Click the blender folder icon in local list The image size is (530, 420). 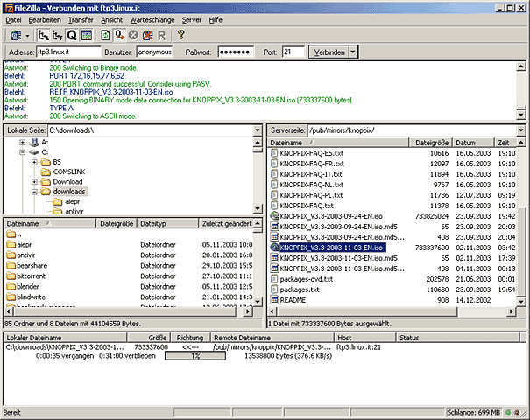(11, 286)
